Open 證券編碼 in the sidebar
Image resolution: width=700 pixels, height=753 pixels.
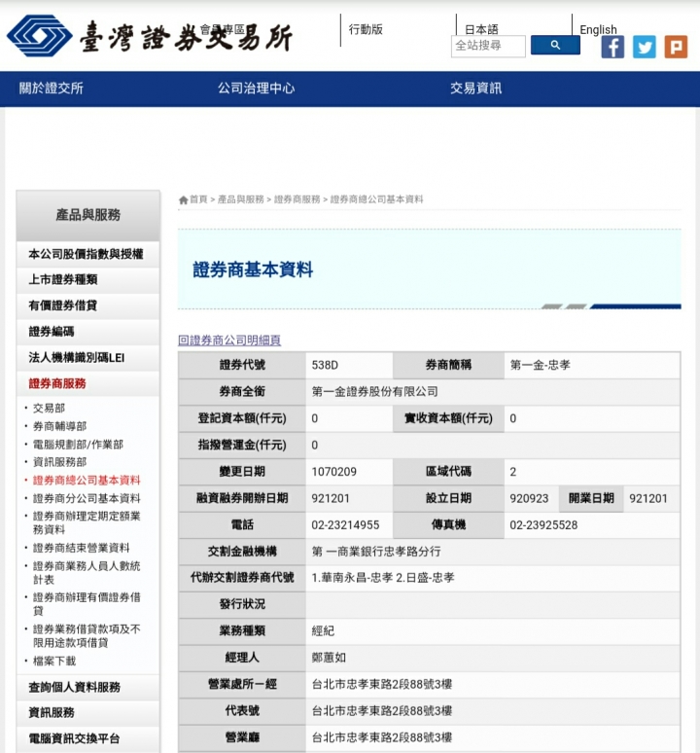[88, 332]
